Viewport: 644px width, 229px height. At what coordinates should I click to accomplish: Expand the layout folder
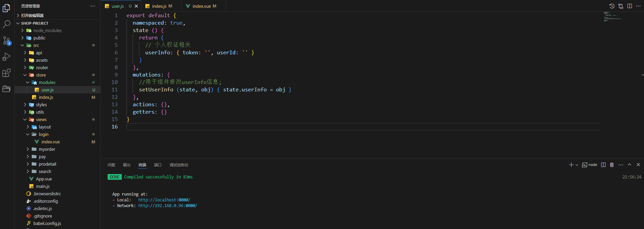57,127
